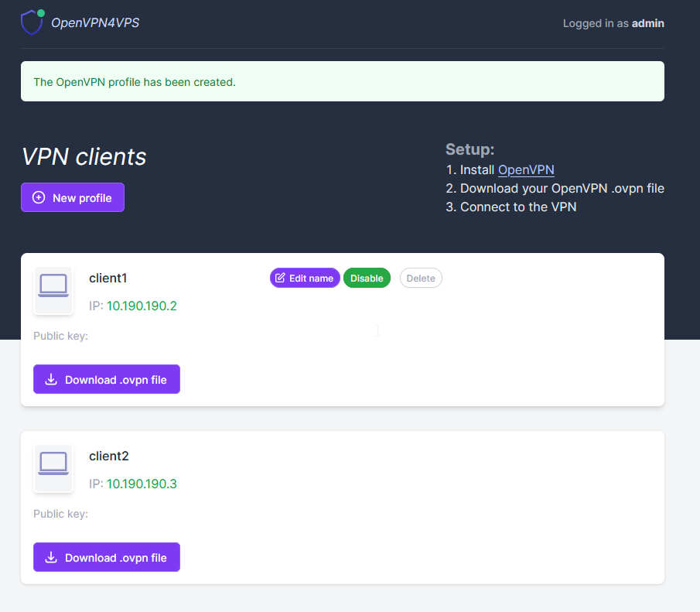Delete the client1 profile
The image size is (700, 612).
pos(421,278)
